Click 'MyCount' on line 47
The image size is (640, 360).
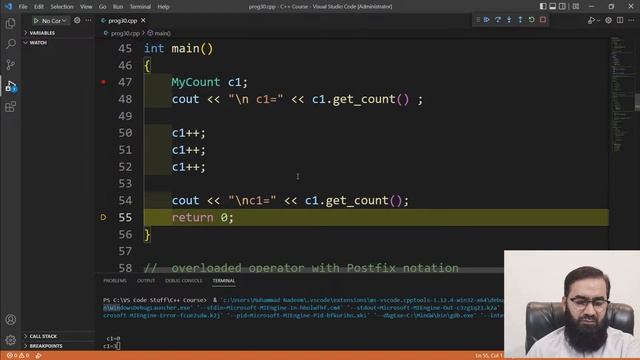(196, 82)
